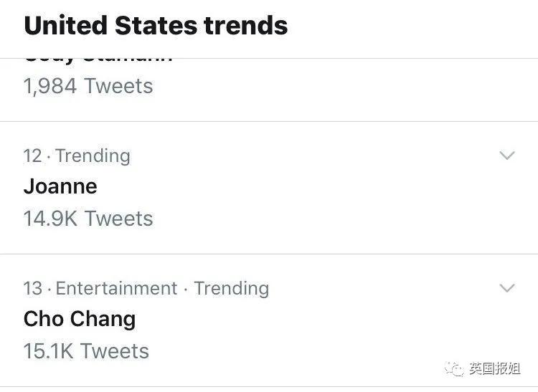The height and width of the screenshot is (392, 538).
Task: Expand options chevron for Joanne trend
Action: point(507,156)
